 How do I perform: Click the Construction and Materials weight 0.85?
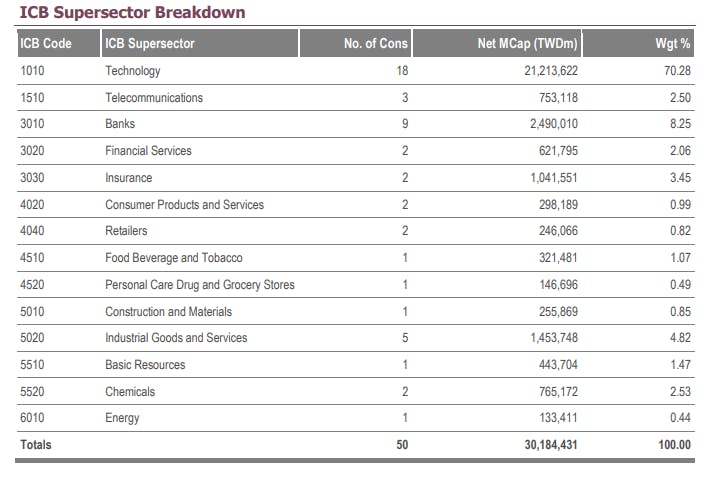click(679, 312)
